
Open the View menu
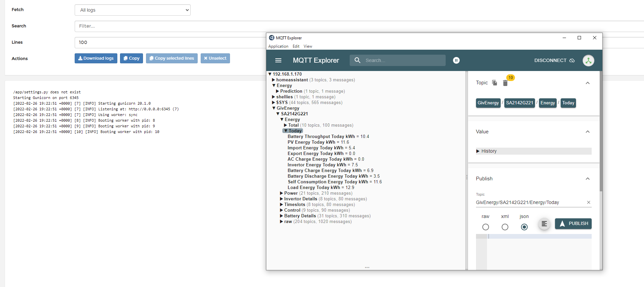click(x=308, y=46)
